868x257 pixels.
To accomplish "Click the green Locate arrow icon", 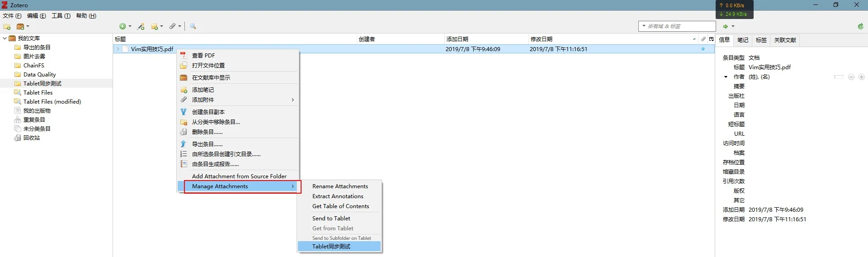I will (725, 27).
